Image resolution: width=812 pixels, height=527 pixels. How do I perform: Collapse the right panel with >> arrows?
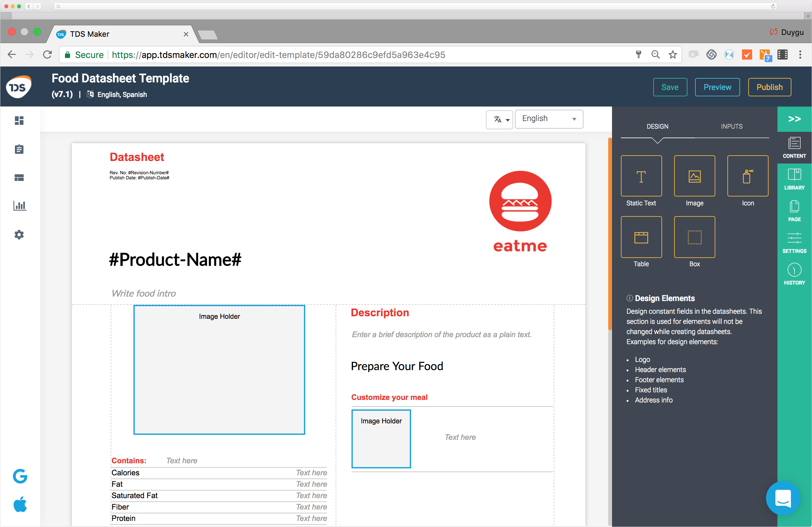794,119
